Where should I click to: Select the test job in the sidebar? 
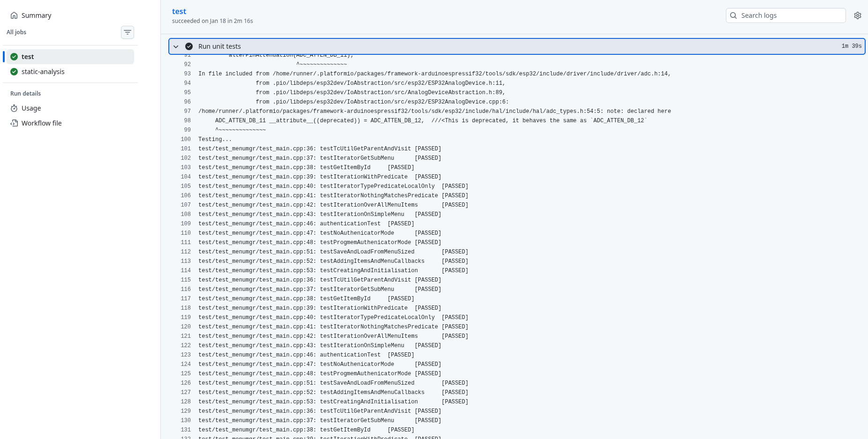(x=28, y=56)
